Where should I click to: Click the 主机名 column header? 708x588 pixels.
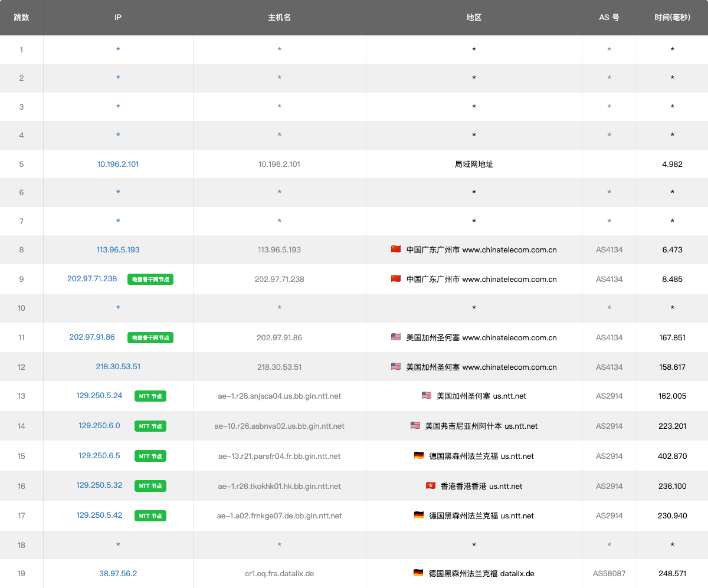point(279,18)
